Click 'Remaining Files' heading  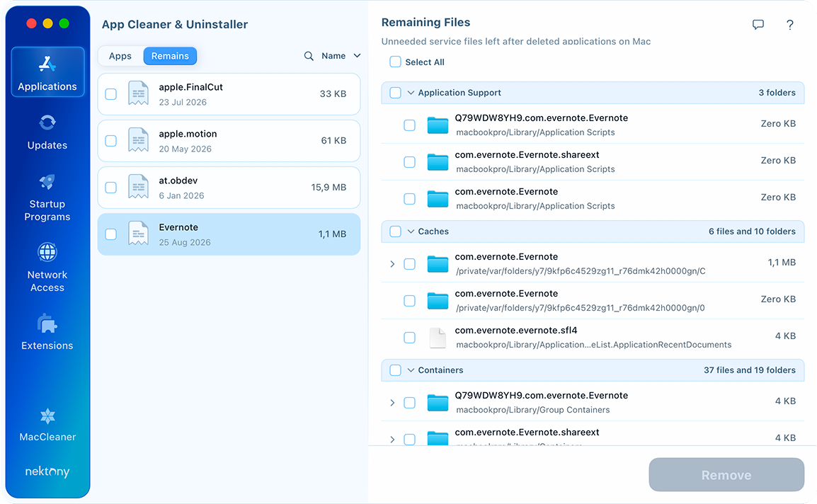425,23
